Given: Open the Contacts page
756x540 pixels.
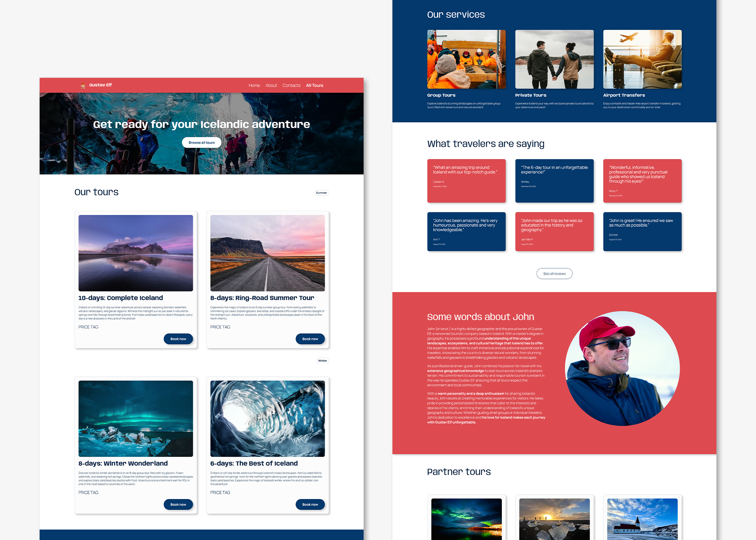Looking at the screenshot, I should [291, 85].
